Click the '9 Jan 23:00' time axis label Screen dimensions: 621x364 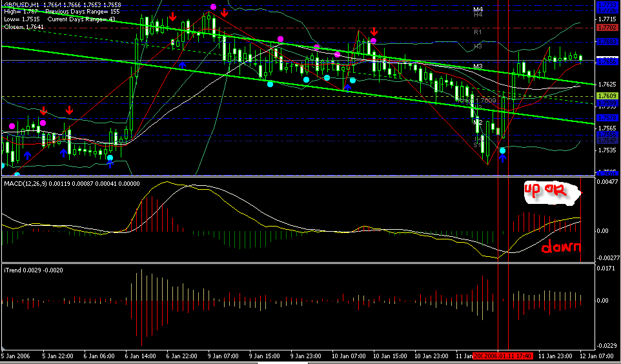(x=307, y=356)
